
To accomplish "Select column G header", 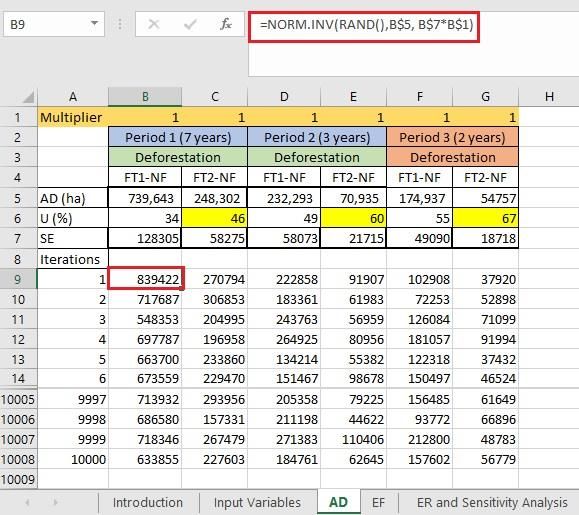I will [486, 97].
